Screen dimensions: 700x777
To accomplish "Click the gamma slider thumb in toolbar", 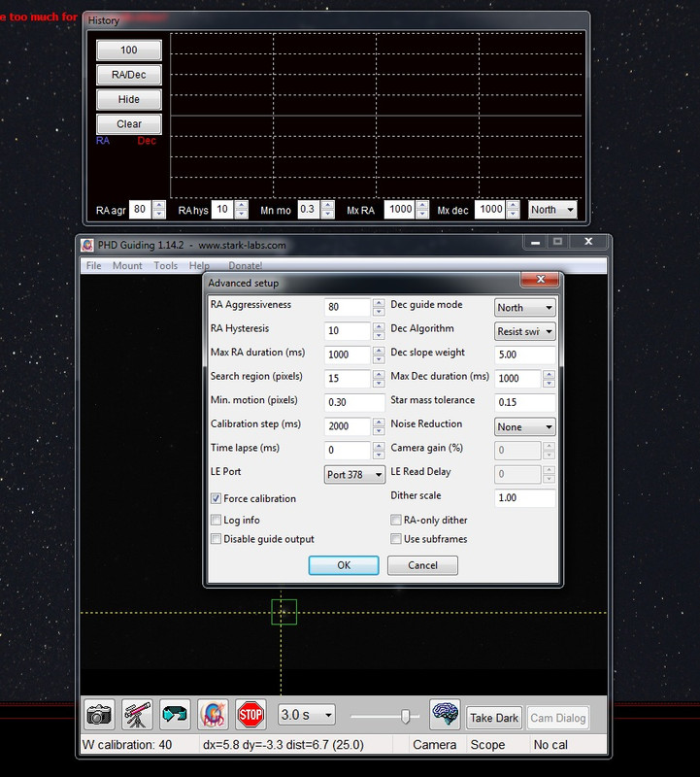I will [405, 716].
